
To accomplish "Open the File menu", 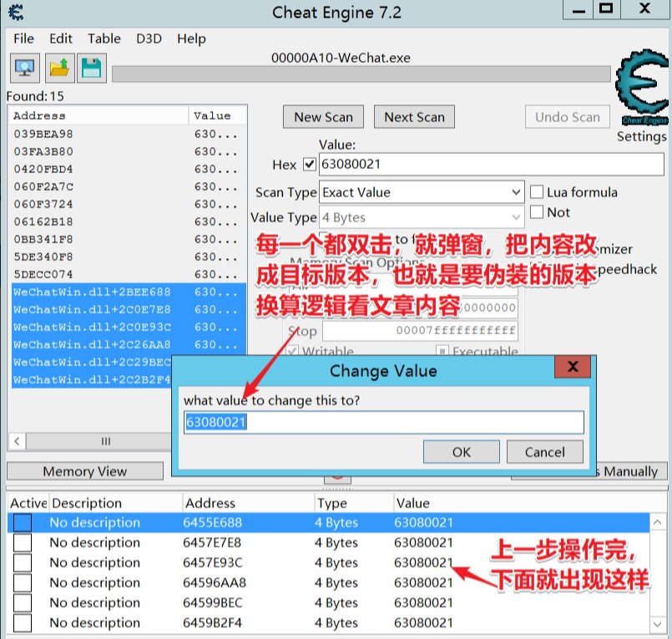I will (23, 38).
